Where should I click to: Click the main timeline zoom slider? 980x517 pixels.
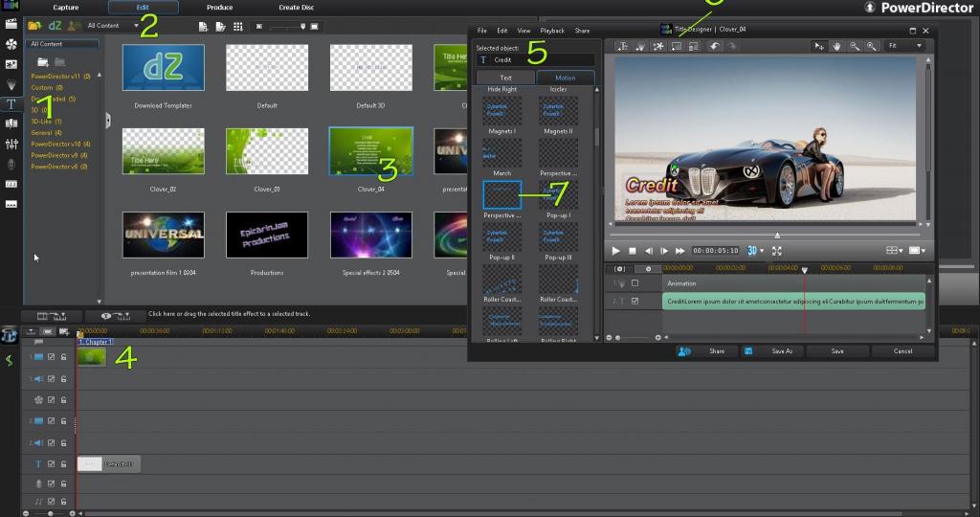50,513
